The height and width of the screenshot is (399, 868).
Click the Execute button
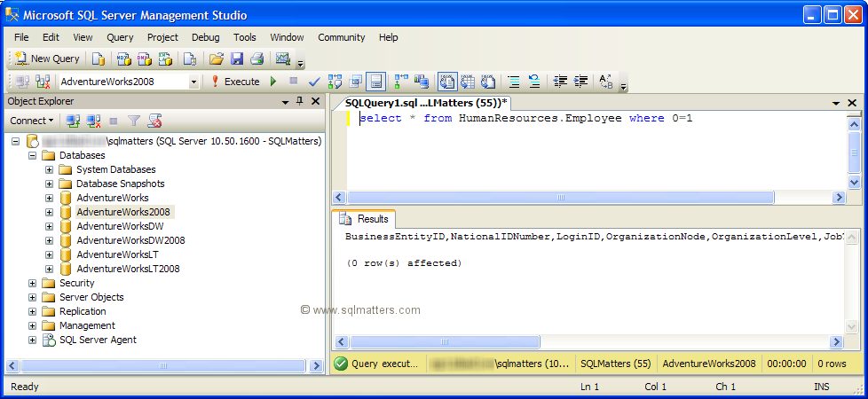[235, 82]
